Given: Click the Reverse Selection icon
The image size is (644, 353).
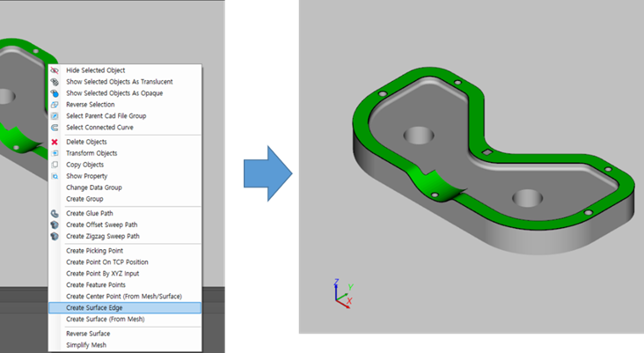Looking at the screenshot, I should coord(55,104).
